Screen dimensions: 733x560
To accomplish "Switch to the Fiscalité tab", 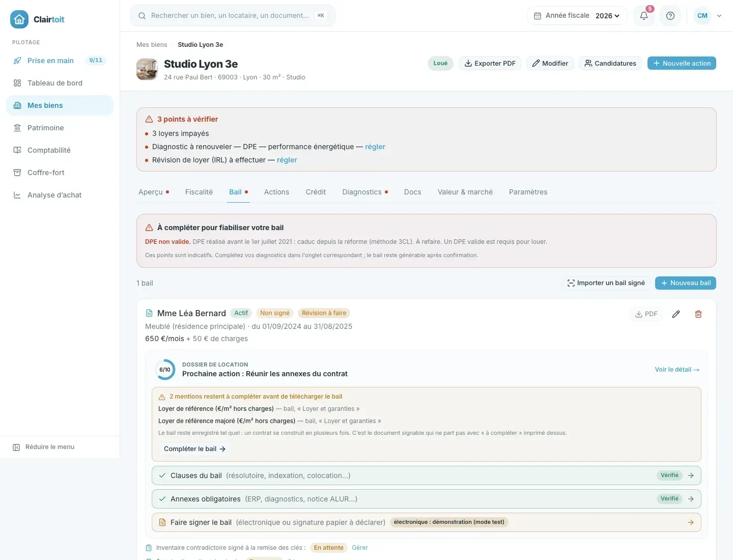I will pyautogui.click(x=199, y=192).
